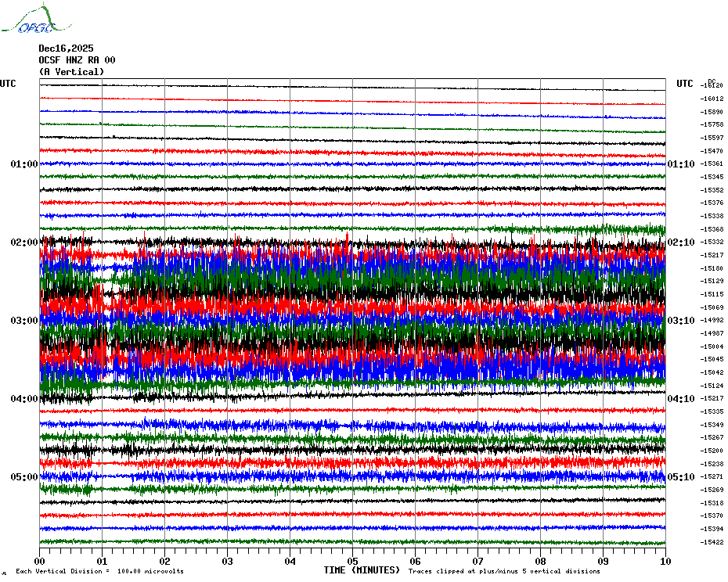Click the DC offset value "-15267"
Viewport: 728px width, 582px height.
[x=712, y=437]
